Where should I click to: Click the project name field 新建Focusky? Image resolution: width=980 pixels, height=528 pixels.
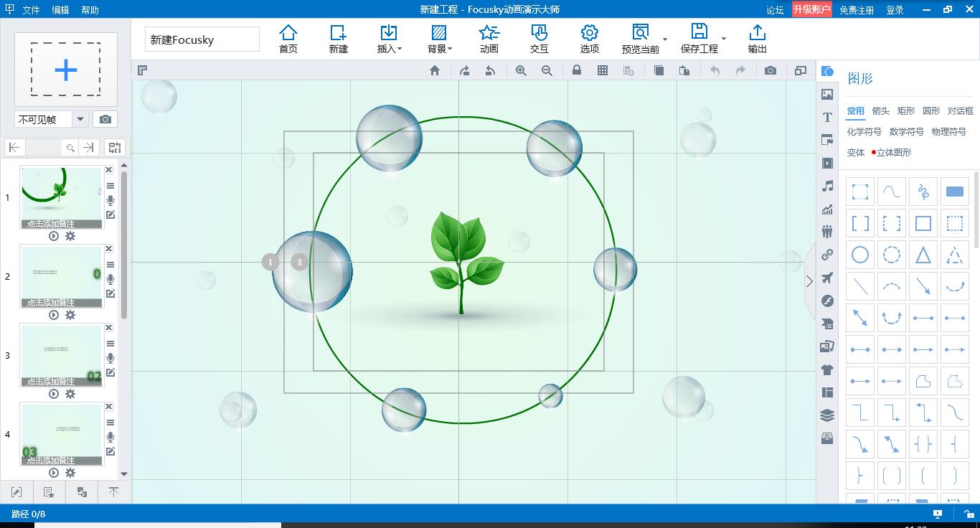202,39
